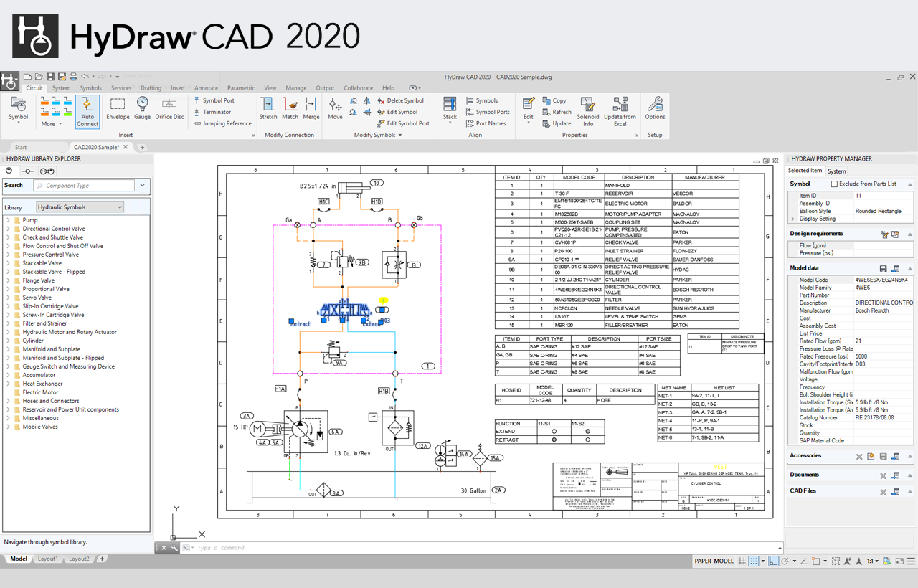Enable Exclude from Parts List checkbox
Screen dimensions: 918x588
point(834,184)
